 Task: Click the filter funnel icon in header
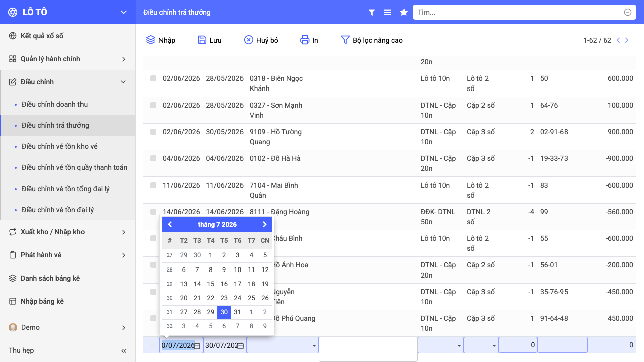coord(372,12)
